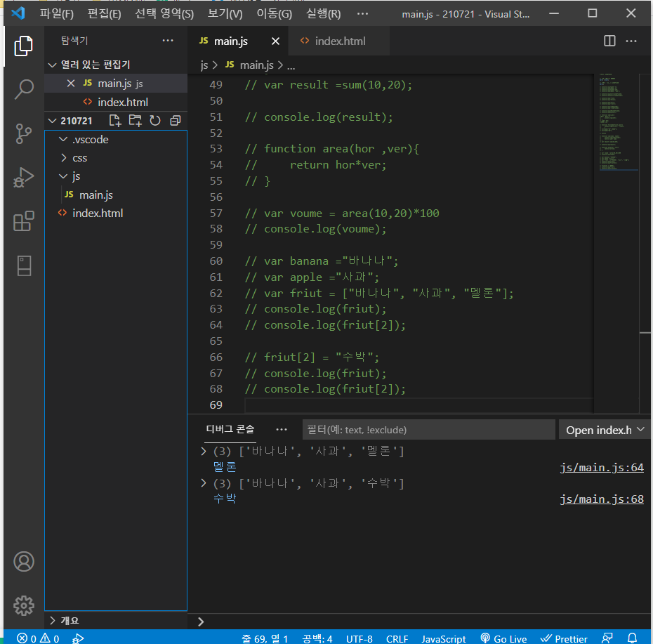Image resolution: width=653 pixels, height=644 pixels.
Task: Open main.js in the js folder tree
Action: 95,195
